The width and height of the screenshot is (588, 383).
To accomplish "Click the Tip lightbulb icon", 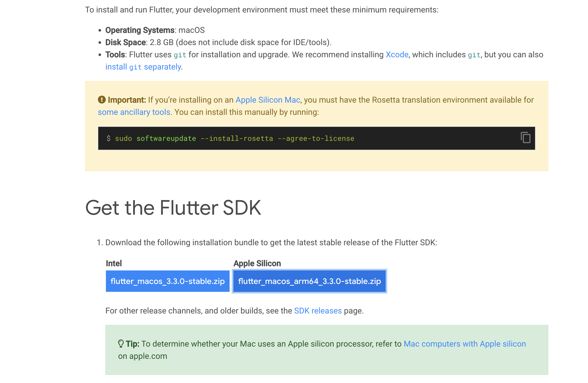I will pos(121,344).
